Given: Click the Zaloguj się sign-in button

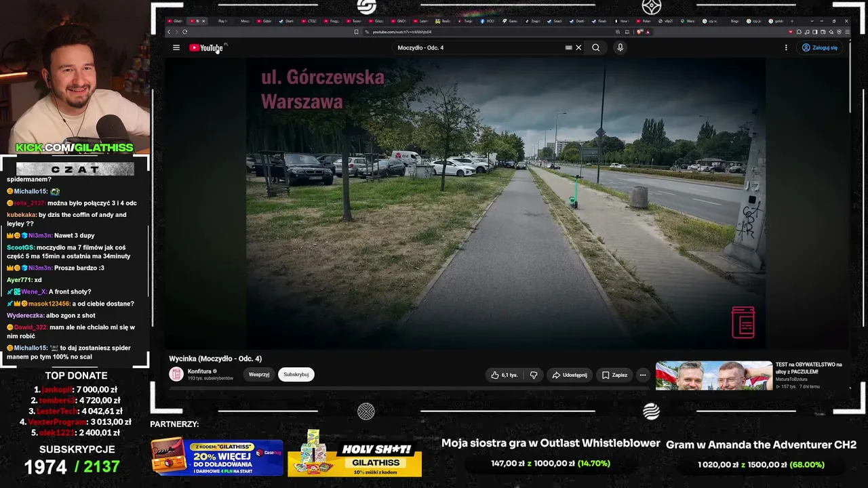Looking at the screenshot, I should click(820, 47).
